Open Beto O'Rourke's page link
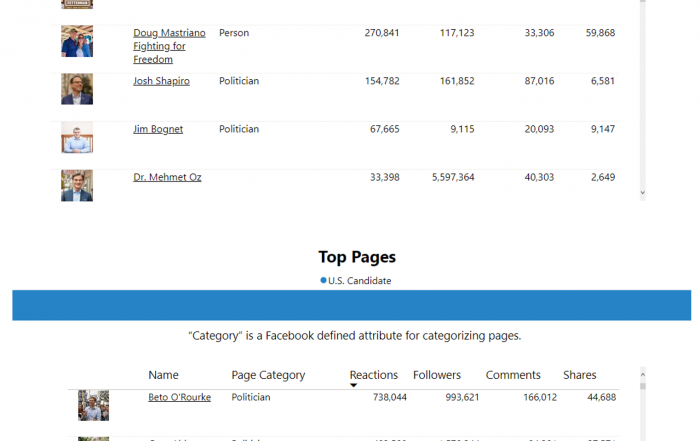This screenshot has width=700, height=441. 179,397
